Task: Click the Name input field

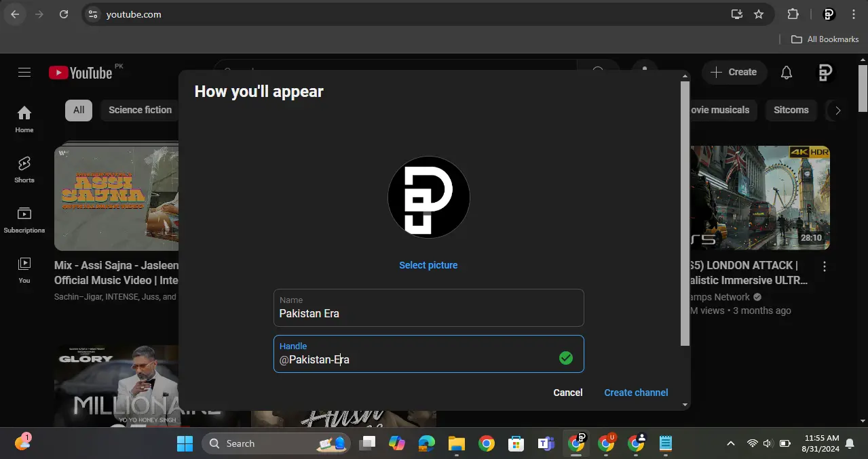Action: 428,308
